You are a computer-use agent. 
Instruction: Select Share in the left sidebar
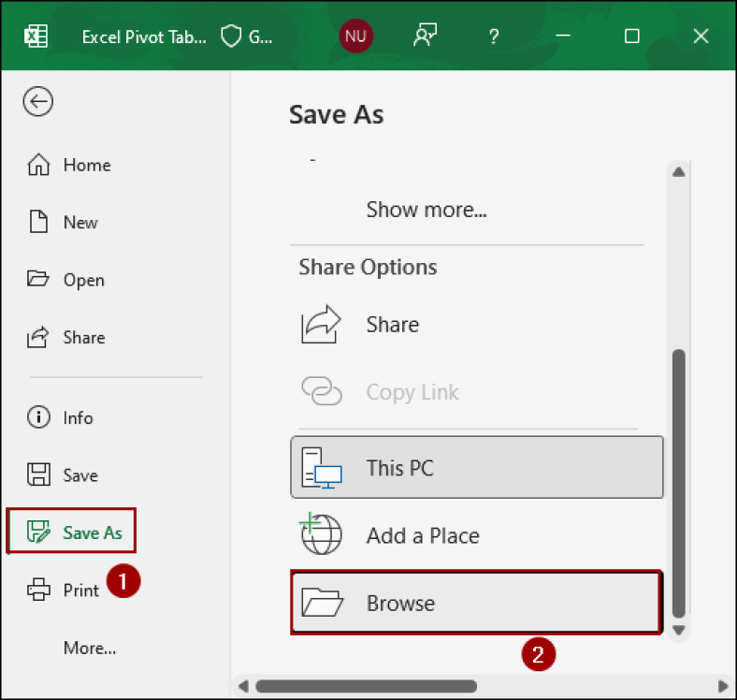66,337
